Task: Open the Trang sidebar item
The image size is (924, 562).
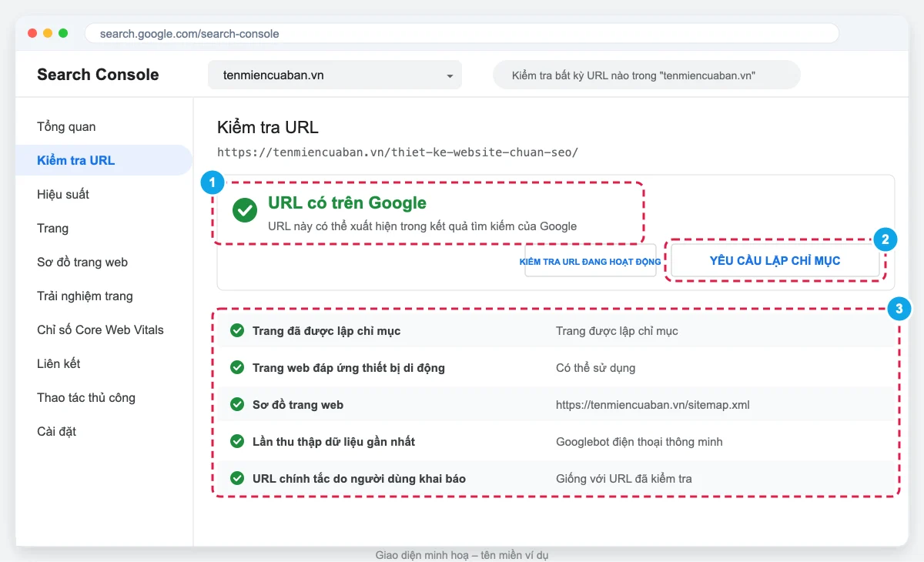Action: pos(52,229)
